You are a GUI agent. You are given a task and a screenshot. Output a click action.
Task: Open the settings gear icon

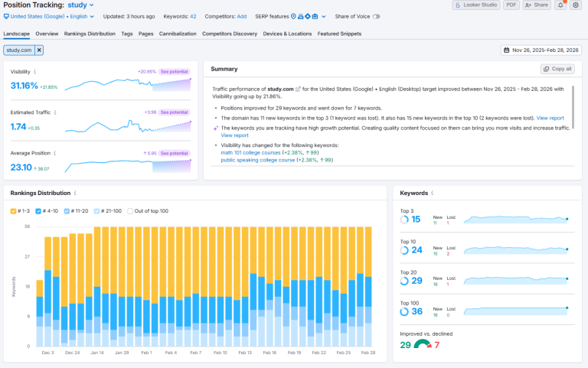(x=576, y=5)
